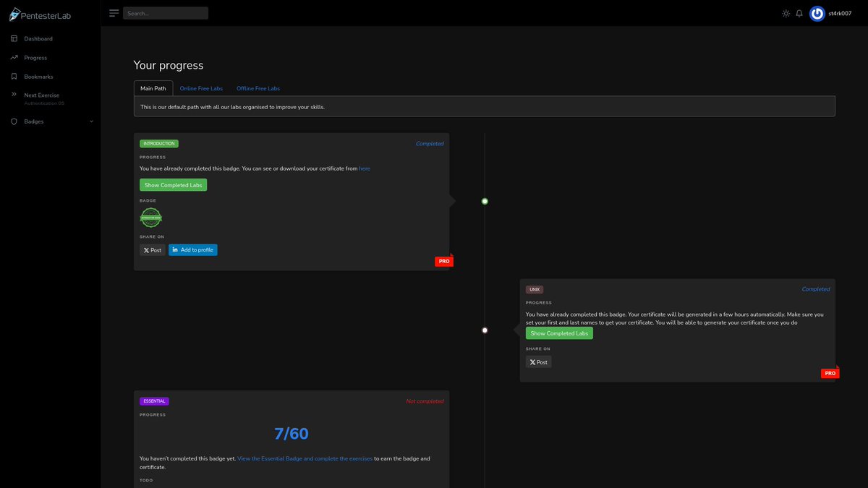
Task: Show Completed Labs in the UNIX card
Action: tap(559, 333)
